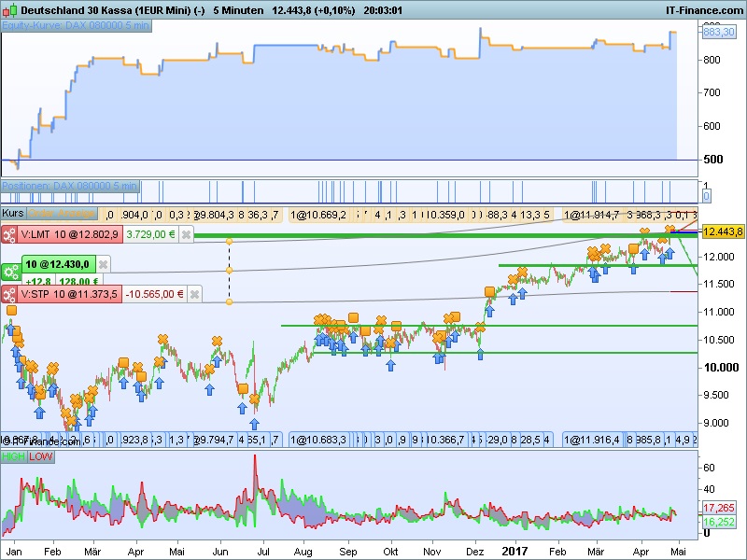
Task: Click the 500 level on equity axis
Action: point(713,159)
